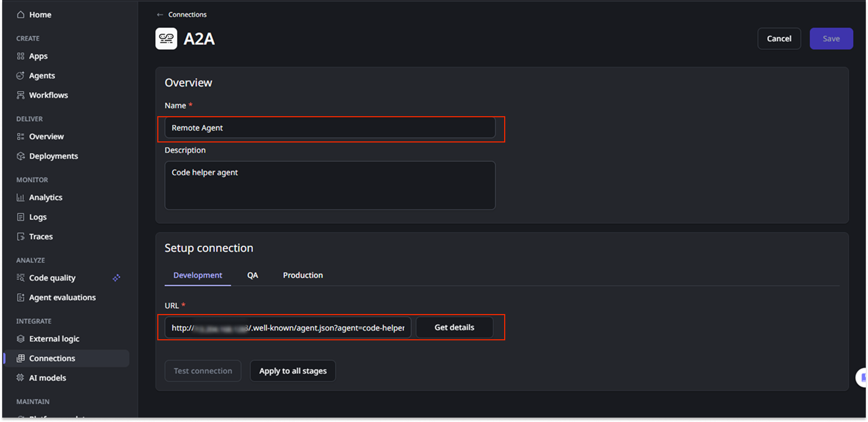Viewport: 868px width, 422px height.
Task: Open the chat widget bubble
Action: 861,377
